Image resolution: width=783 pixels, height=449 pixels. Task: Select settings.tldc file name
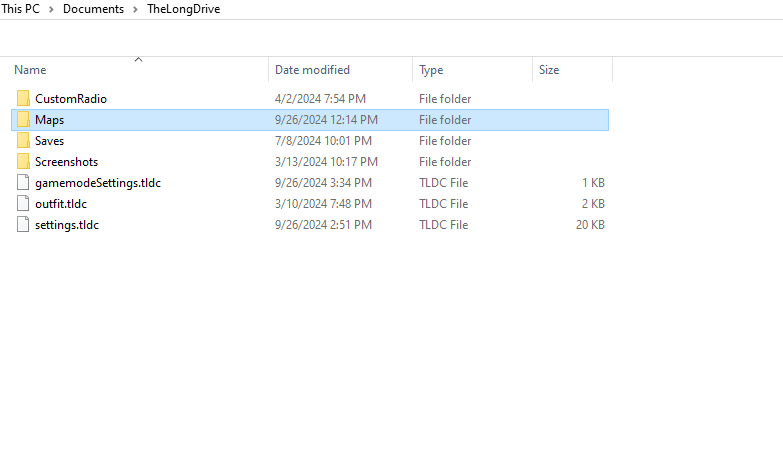(x=67, y=225)
